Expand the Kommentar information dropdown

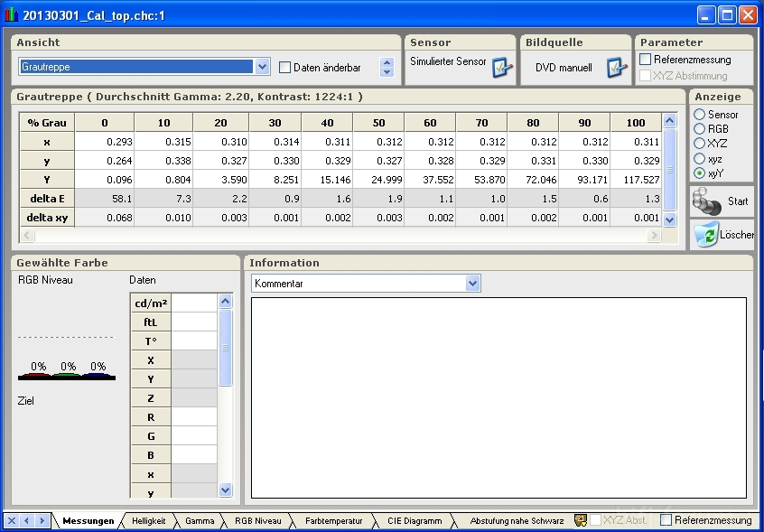(x=473, y=284)
